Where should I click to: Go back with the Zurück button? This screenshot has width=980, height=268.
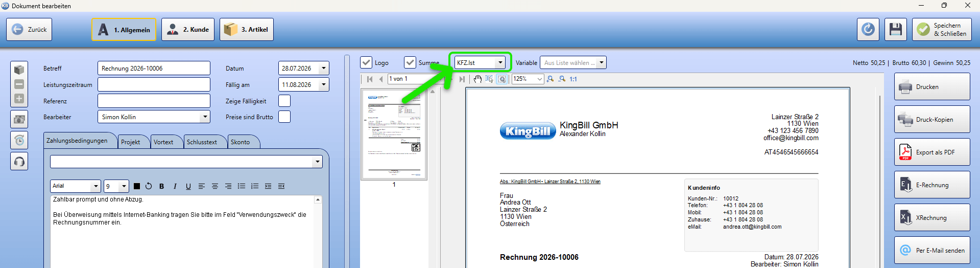click(x=29, y=30)
